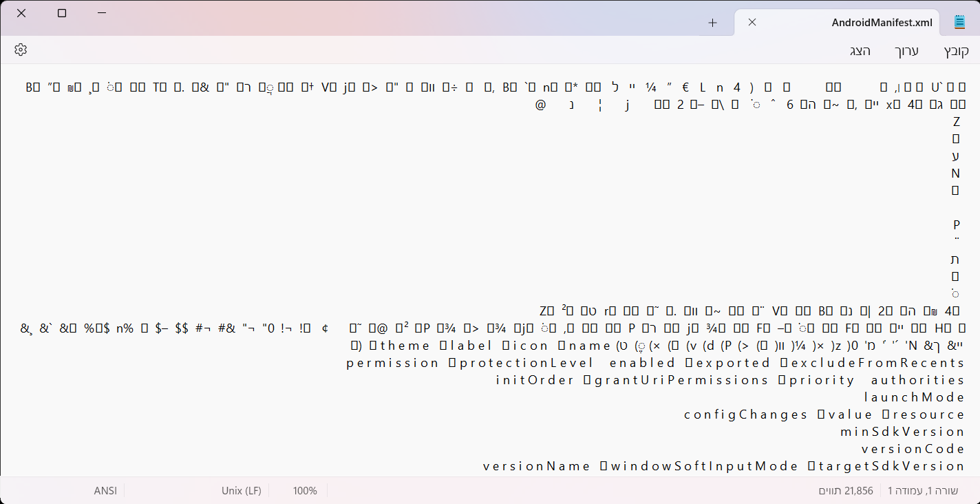980x504 pixels.
Task: Click the word grantUriPermissions in text
Action: click(681, 380)
